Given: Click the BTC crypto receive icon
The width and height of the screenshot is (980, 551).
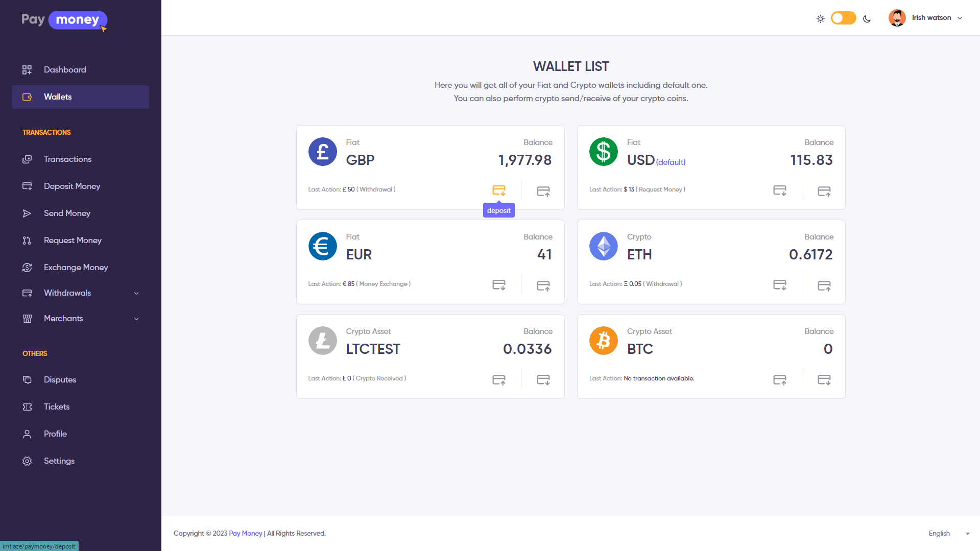Looking at the screenshot, I should click(x=824, y=380).
